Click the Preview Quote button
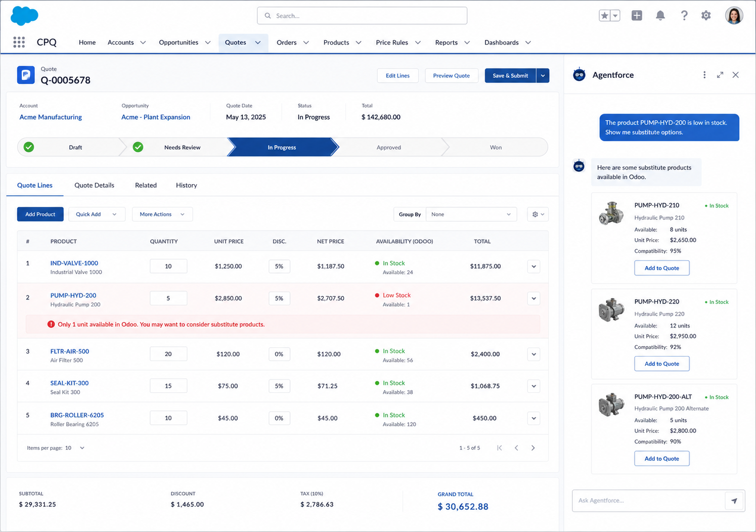 452,75
